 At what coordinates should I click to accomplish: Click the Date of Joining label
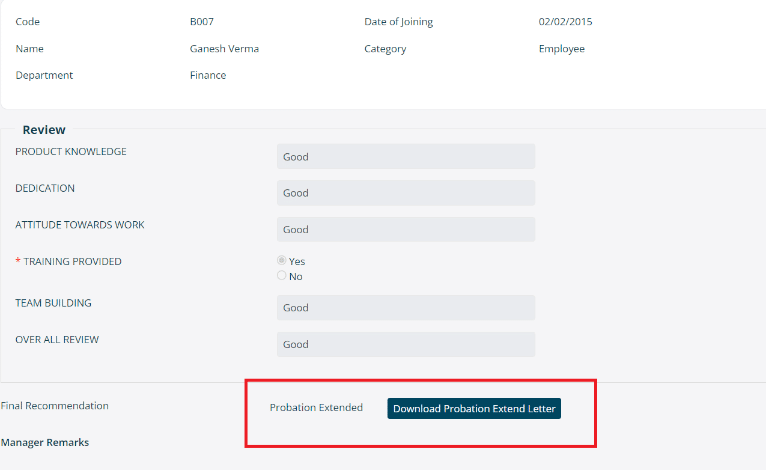(399, 22)
